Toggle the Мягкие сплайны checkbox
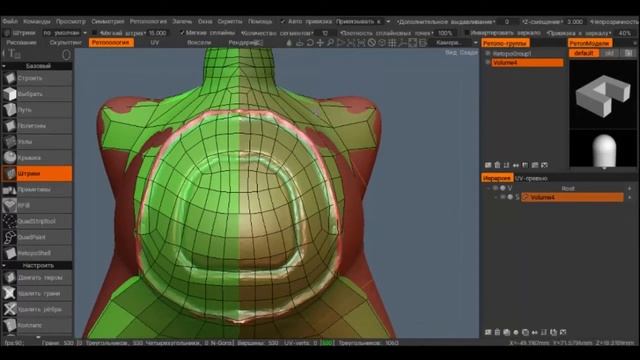Viewport: 640px width, 360px height. 182,33
